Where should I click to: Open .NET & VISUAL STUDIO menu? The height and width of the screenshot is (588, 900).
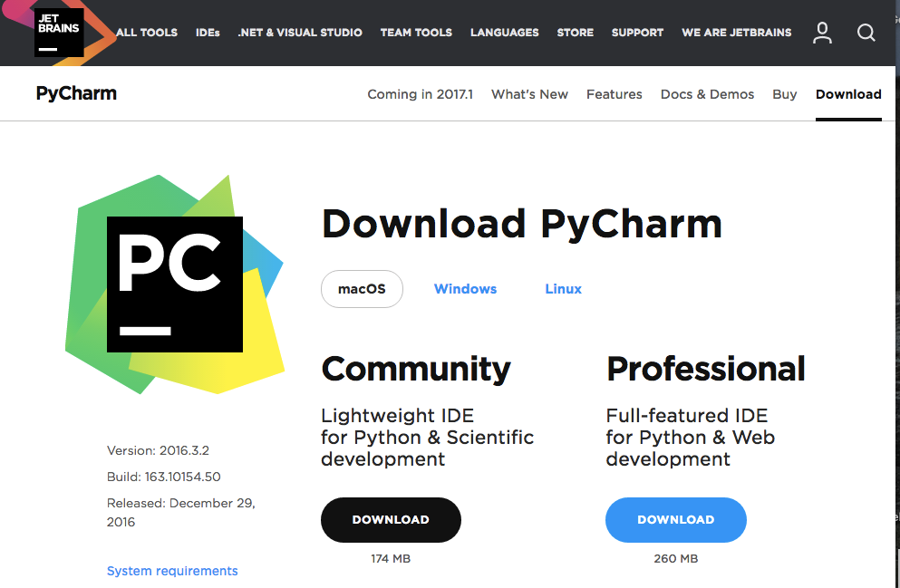[300, 33]
